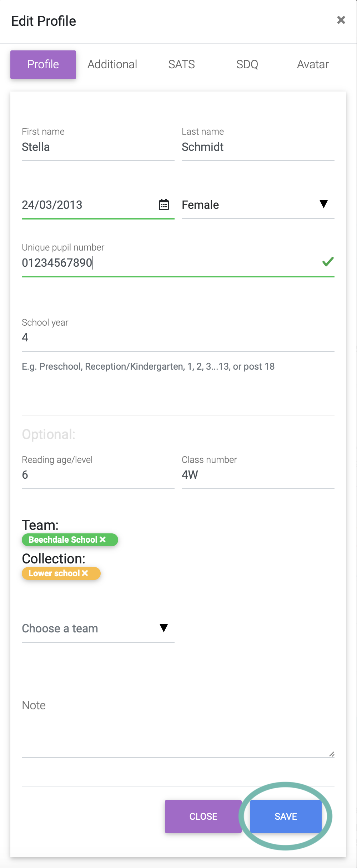Click the purple CLOSE button
This screenshot has width=357, height=868.
click(x=203, y=816)
